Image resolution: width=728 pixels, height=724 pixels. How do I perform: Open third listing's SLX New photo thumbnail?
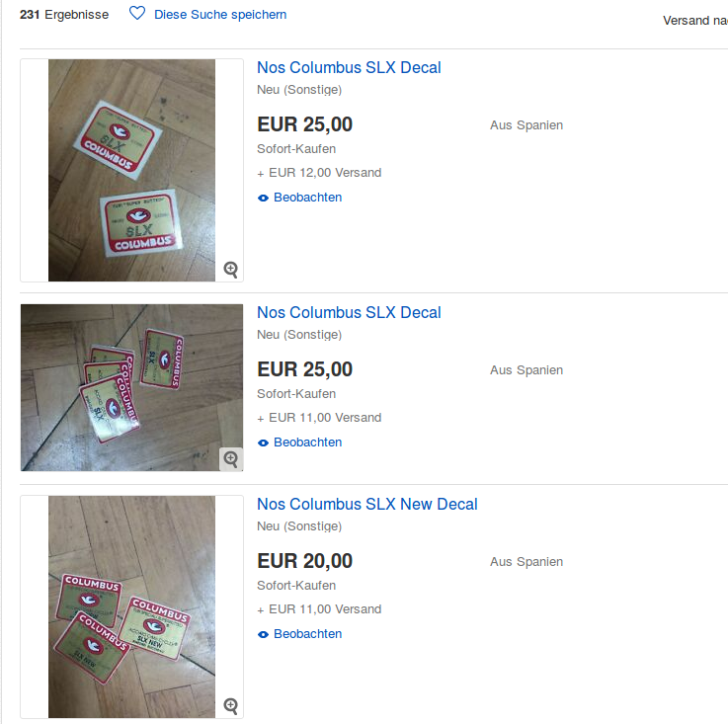tap(131, 606)
